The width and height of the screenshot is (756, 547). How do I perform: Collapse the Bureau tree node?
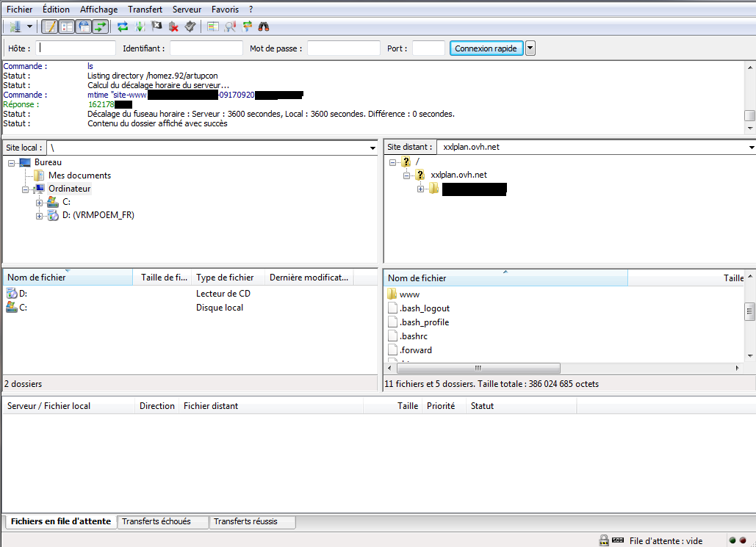pos(11,163)
